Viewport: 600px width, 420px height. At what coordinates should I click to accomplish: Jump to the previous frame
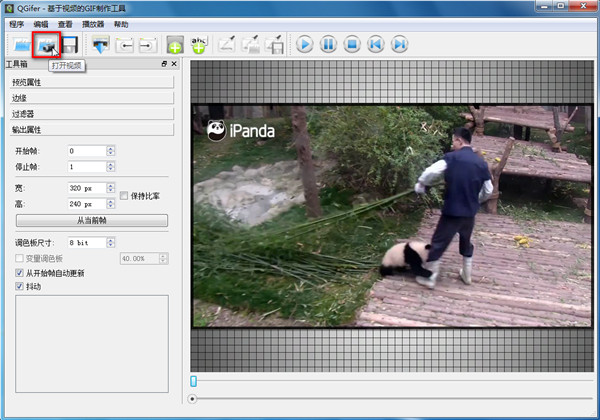click(x=376, y=45)
